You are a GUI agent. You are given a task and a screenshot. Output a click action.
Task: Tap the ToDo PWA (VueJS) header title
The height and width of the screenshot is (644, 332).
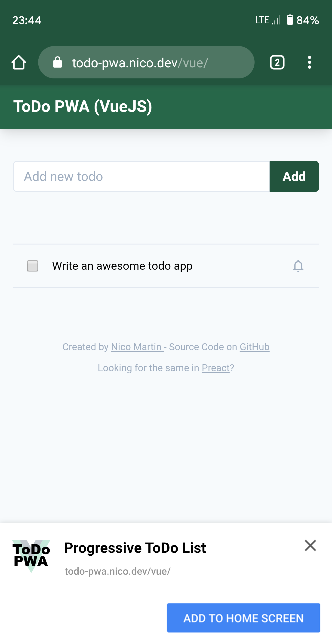[x=83, y=107]
